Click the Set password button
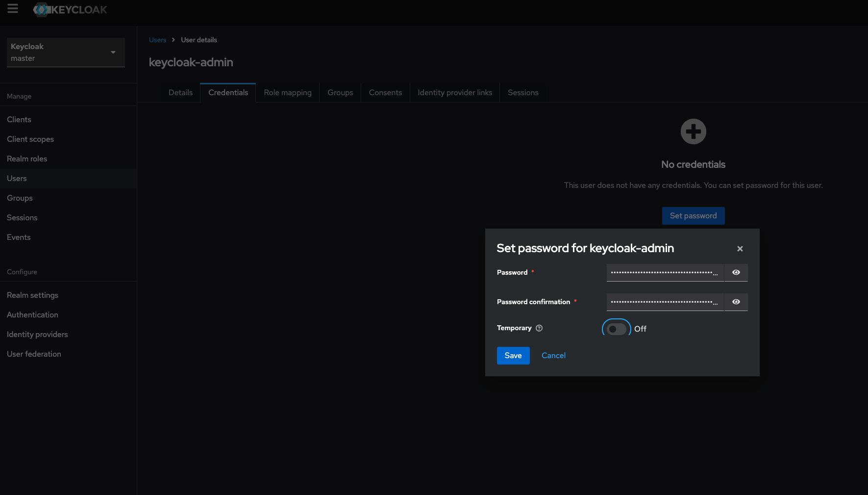 point(693,216)
